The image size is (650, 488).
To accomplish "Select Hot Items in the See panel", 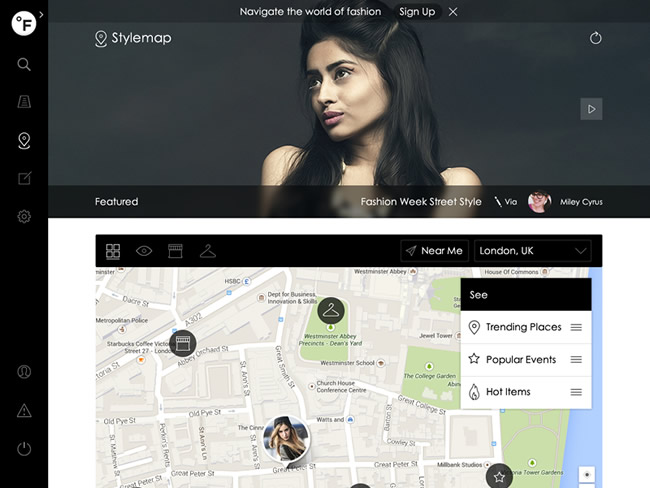I will tap(526, 392).
